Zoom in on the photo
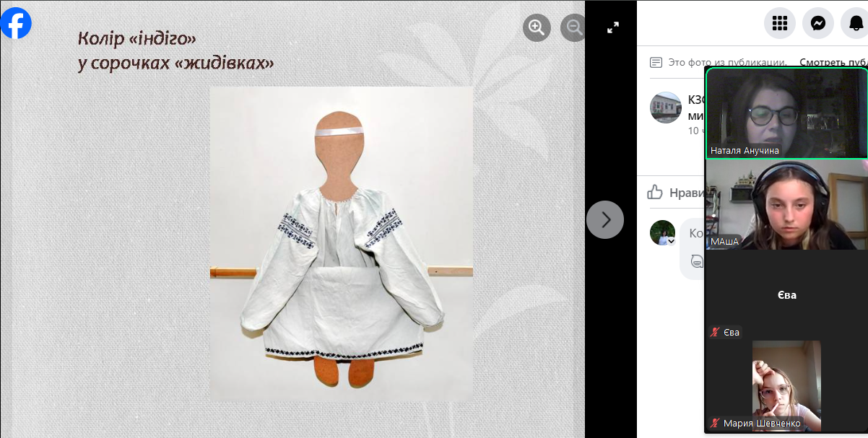 (x=537, y=27)
